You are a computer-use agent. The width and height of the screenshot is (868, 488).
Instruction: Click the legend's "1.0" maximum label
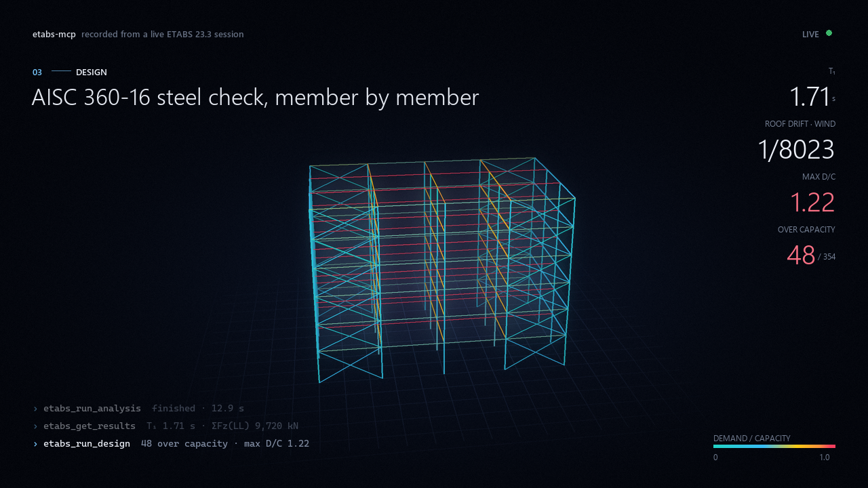tap(824, 457)
